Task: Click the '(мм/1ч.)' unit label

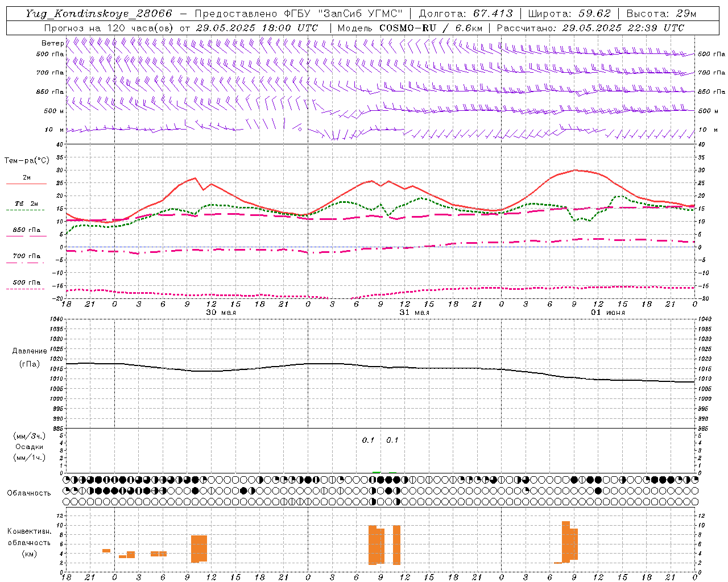Action: [x=30, y=458]
